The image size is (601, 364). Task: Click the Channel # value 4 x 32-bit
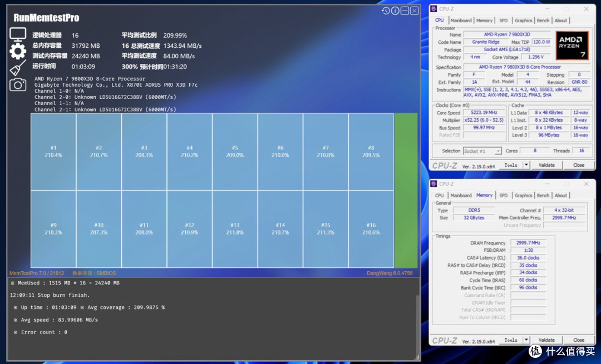564,210
